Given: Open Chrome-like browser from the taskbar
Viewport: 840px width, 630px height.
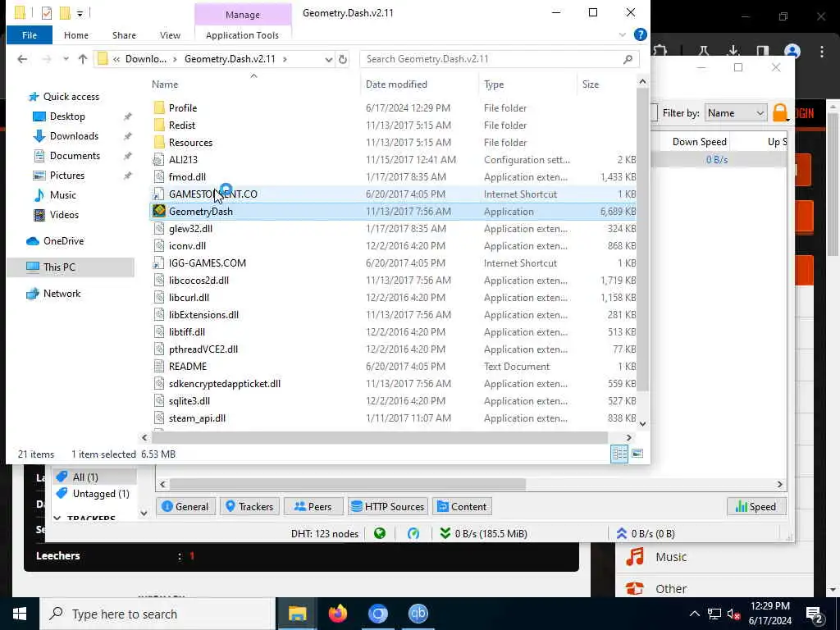Looking at the screenshot, I should 377,614.
